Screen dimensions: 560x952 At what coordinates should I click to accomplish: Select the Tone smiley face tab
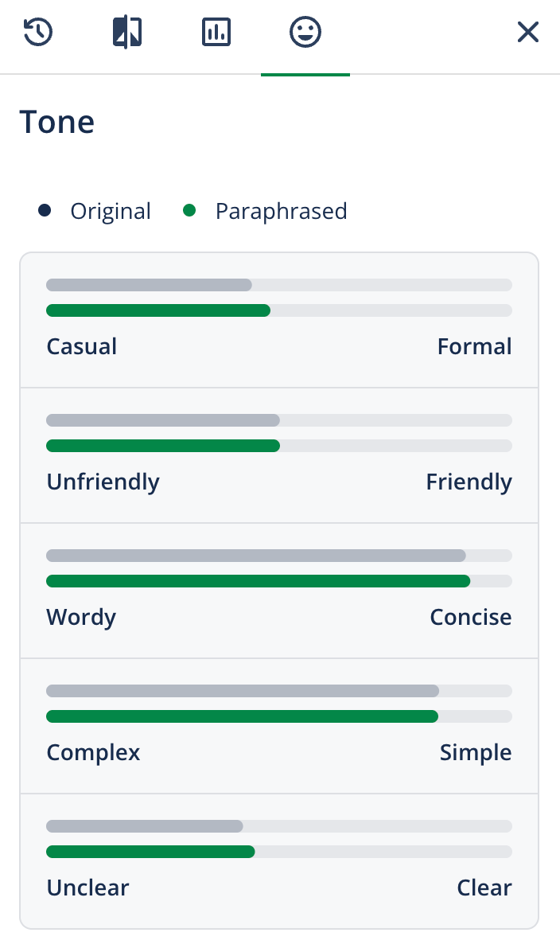click(305, 33)
